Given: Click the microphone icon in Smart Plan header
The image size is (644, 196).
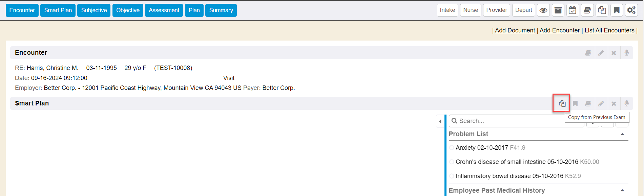Looking at the screenshot, I should pos(627,103).
